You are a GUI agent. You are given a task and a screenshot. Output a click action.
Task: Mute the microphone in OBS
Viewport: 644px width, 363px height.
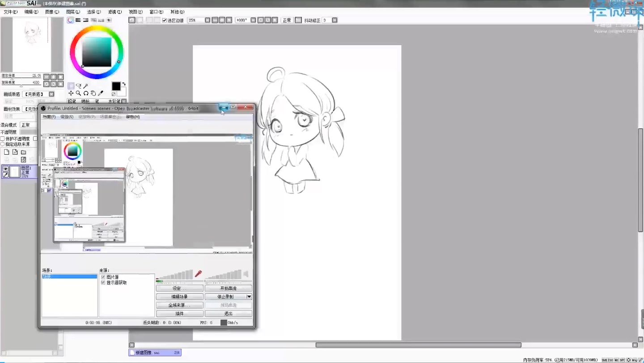coord(198,274)
